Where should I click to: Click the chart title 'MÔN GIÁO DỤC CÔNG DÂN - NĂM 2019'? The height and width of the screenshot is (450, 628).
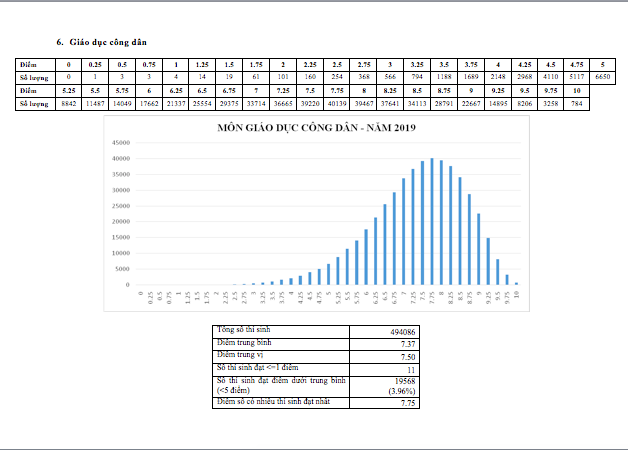pyautogui.click(x=316, y=128)
